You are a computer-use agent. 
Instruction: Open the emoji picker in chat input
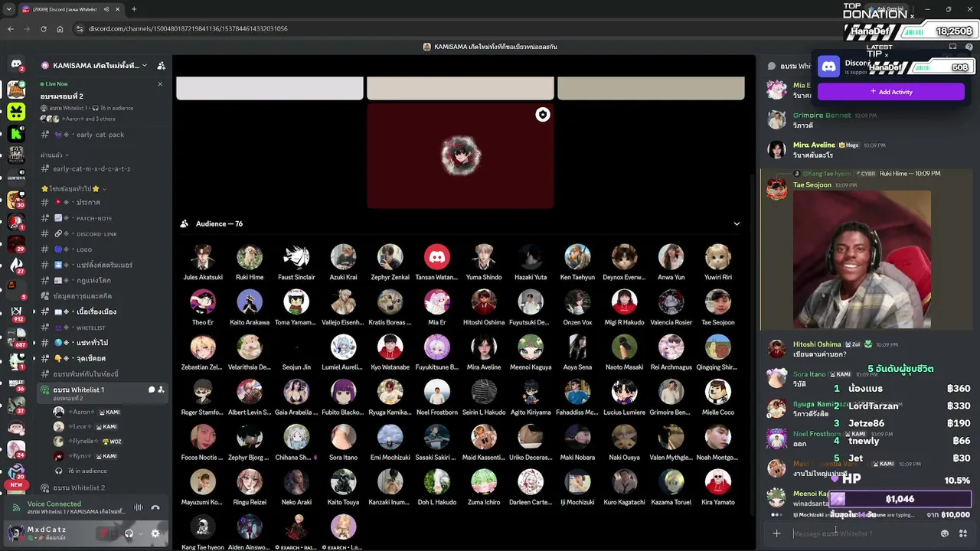click(945, 533)
